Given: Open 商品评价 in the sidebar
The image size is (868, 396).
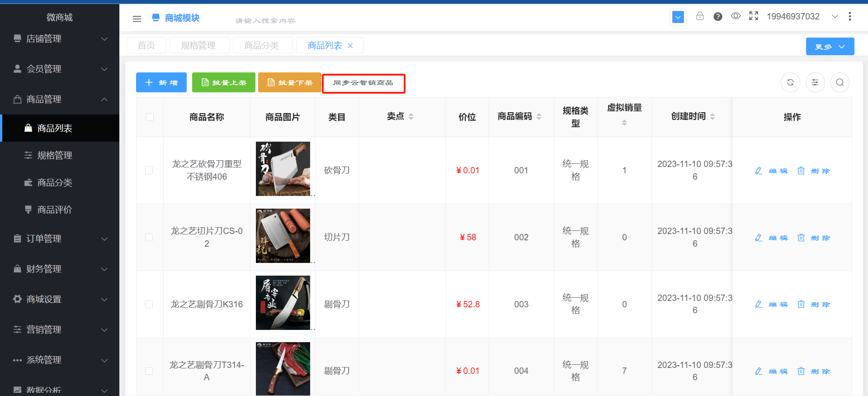Looking at the screenshot, I should coord(60,210).
